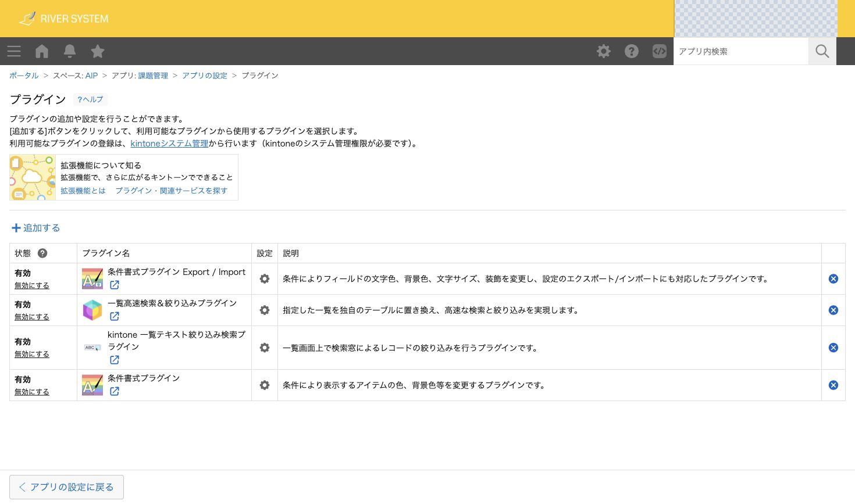Open kintoneシステム管理 link
Image resolution: width=855 pixels, height=504 pixels.
[169, 144]
